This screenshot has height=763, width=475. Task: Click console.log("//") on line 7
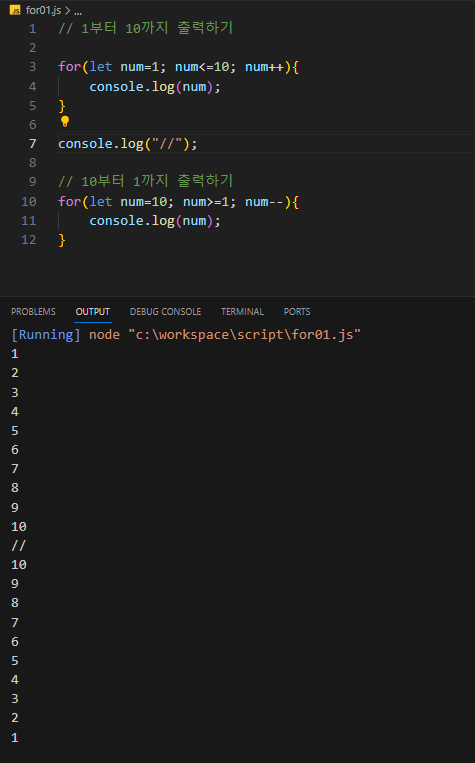coord(128,144)
